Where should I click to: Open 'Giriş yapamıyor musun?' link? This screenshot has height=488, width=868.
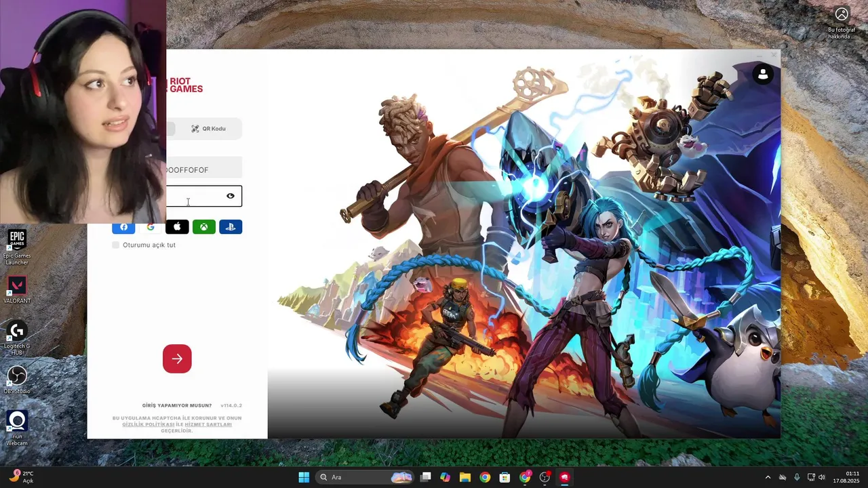click(177, 405)
